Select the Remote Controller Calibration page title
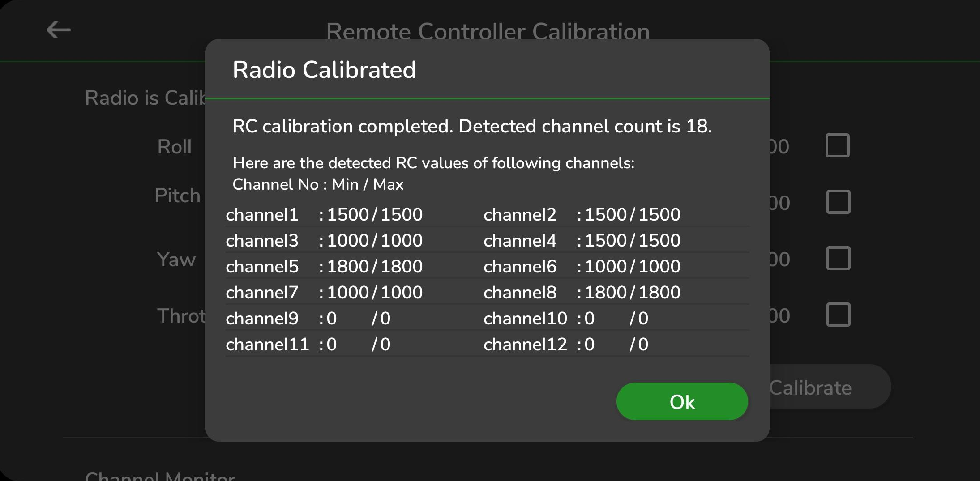 [x=488, y=30]
